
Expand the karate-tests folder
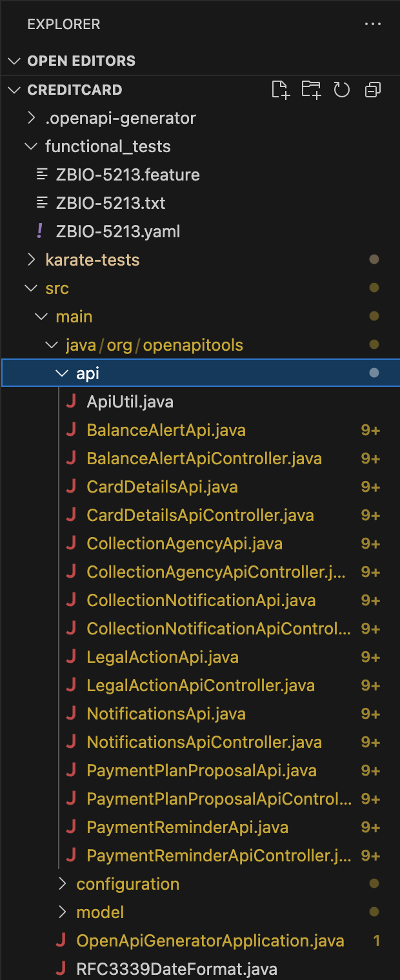31,259
